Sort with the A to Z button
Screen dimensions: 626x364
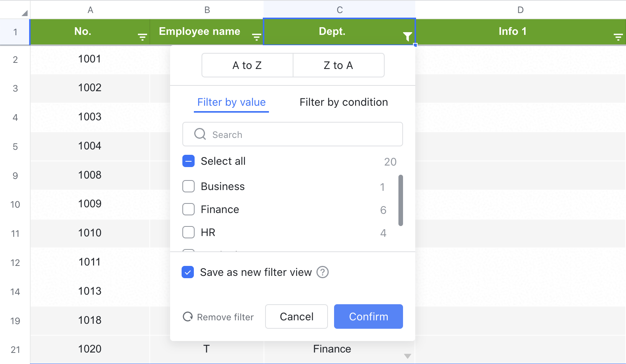pyautogui.click(x=247, y=66)
